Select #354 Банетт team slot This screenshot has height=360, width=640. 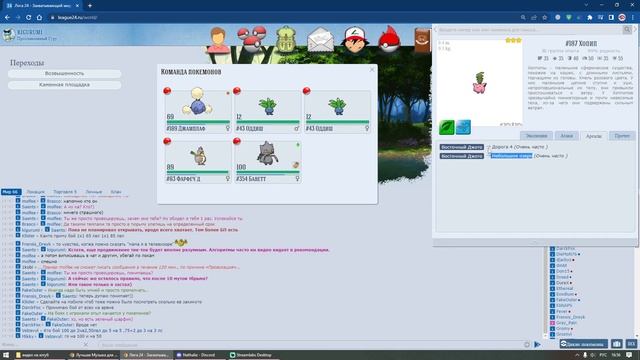[x=268, y=161]
